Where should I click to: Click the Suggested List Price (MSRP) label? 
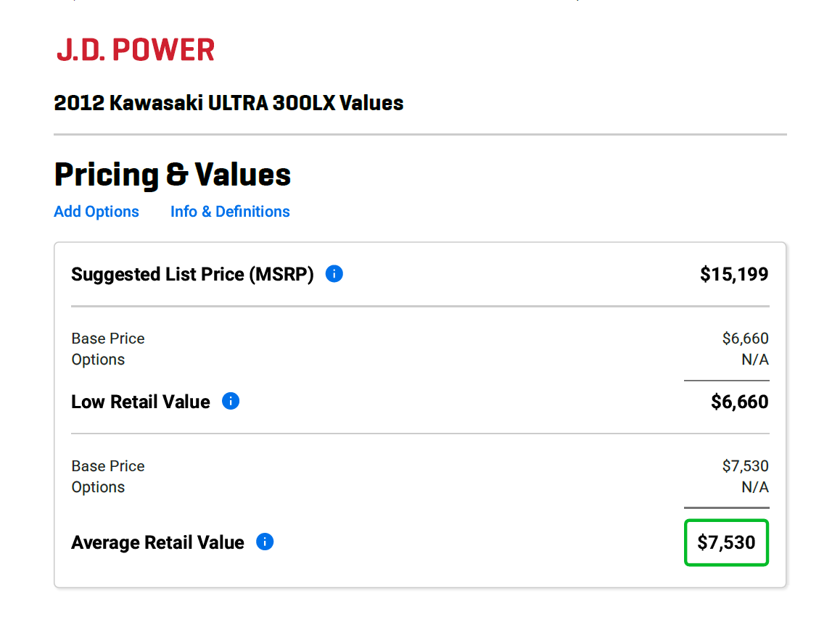click(x=192, y=275)
